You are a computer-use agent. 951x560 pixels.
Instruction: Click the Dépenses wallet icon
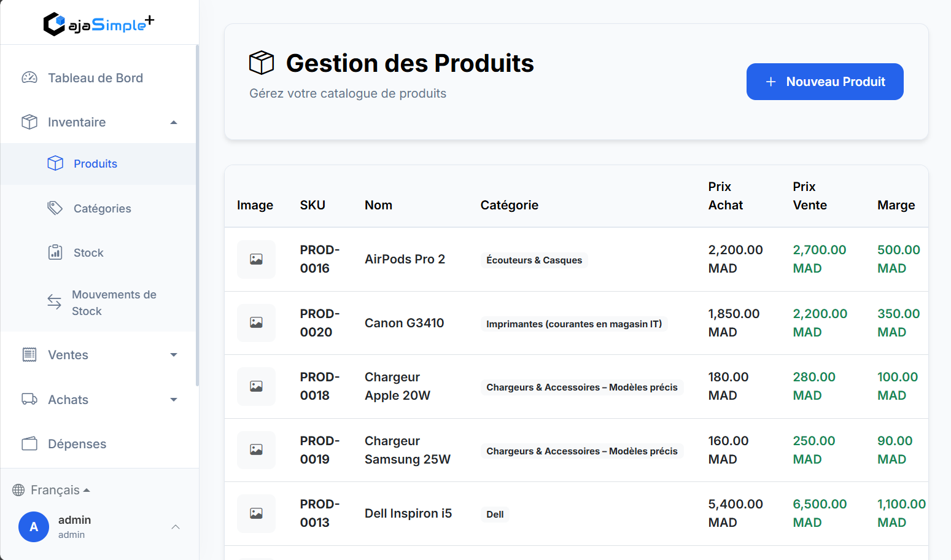point(29,443)
